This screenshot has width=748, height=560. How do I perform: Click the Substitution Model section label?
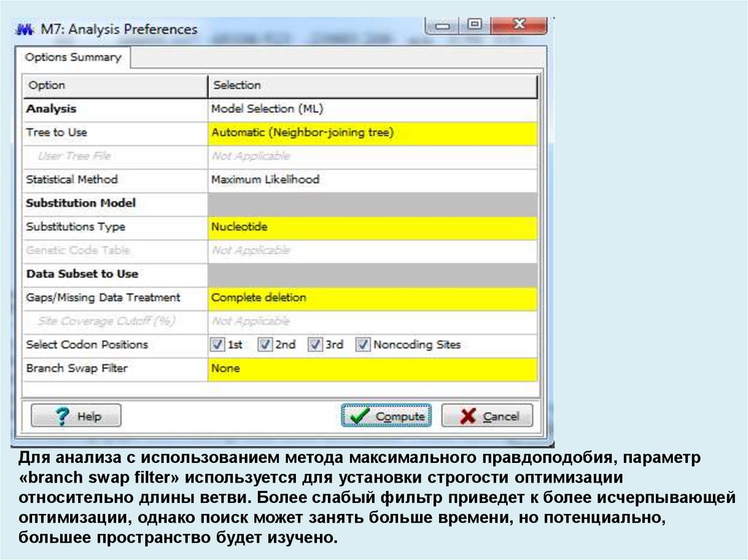click(x=81, y=203)
